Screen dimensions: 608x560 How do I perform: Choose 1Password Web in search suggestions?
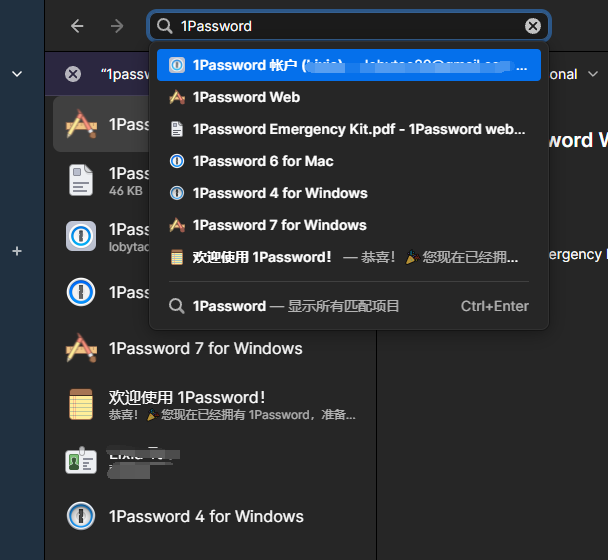246,97
